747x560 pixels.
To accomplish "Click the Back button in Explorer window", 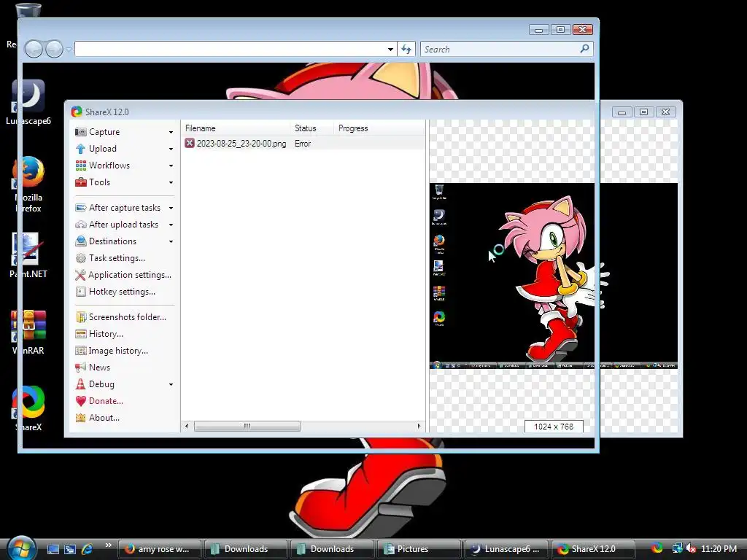I will pos(34,49).
